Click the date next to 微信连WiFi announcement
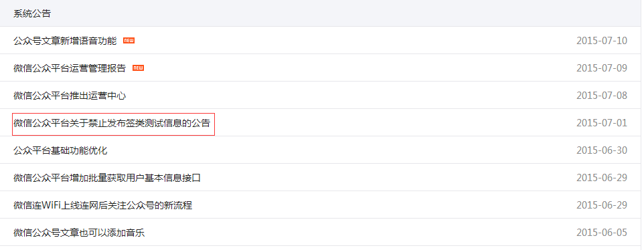Screen dimensions: 644x250 coord(602,205)
